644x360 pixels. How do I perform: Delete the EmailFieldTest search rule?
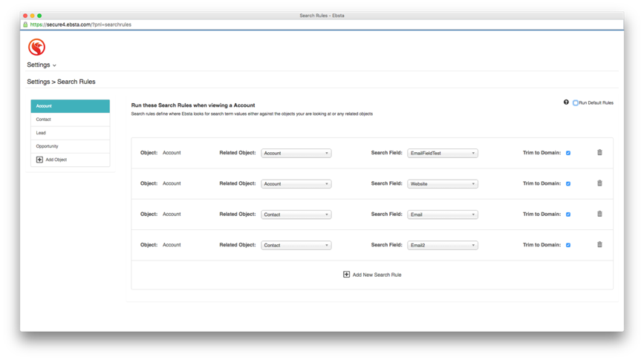pos(599,153)
